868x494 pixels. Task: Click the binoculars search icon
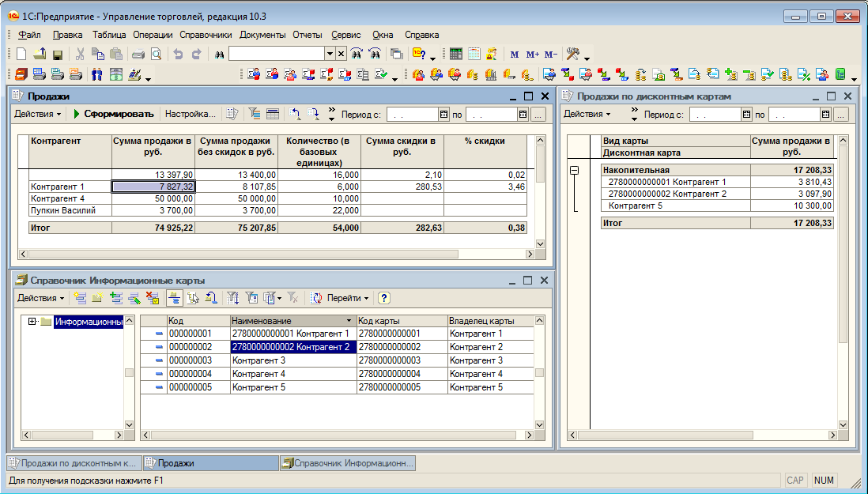tap(220, 55)
